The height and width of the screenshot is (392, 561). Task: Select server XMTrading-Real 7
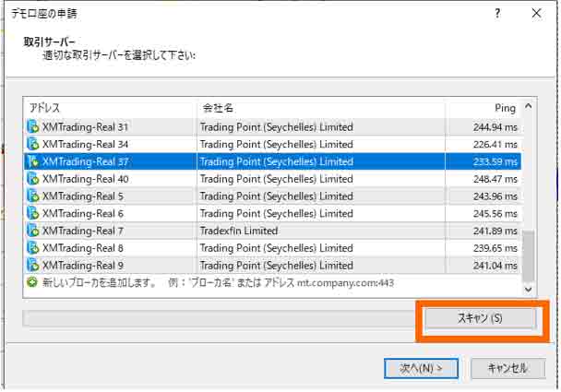tap(83, 231)
